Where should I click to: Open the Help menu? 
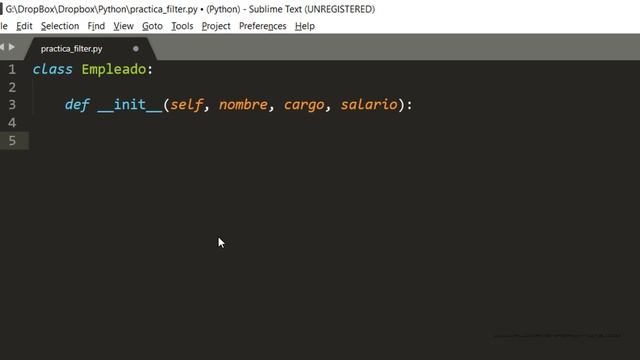click(x=304, y=26)
